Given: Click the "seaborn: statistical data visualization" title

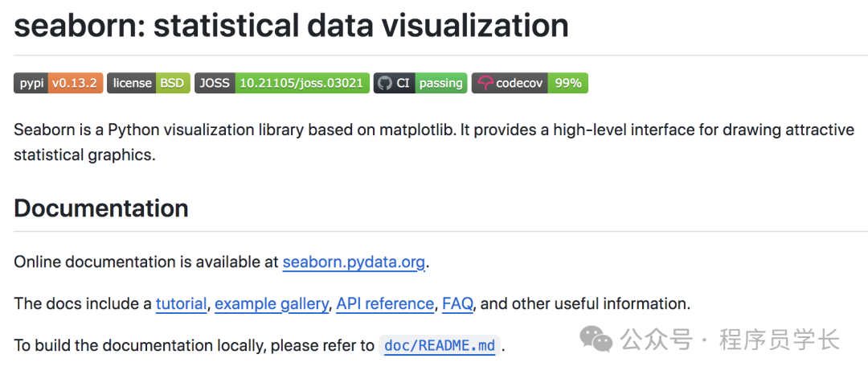Looking at the screenshot, I should click(291, 26).
